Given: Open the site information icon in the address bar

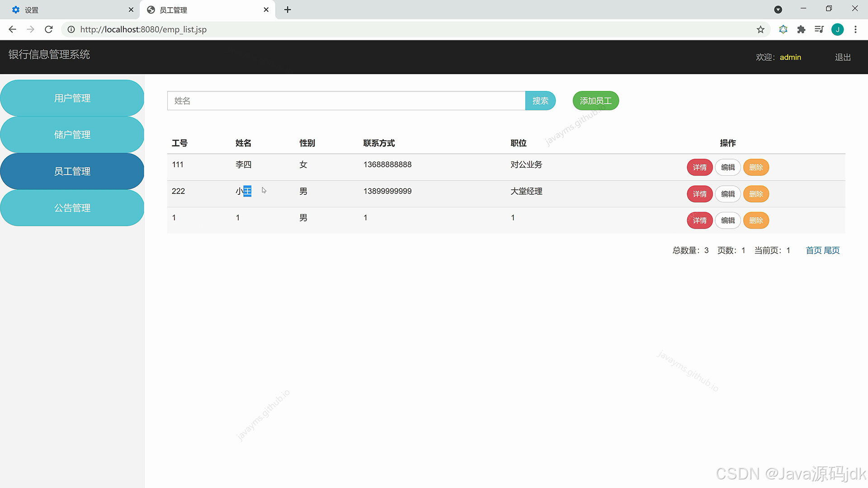Looking at the screenshot, I should (71, 29).
